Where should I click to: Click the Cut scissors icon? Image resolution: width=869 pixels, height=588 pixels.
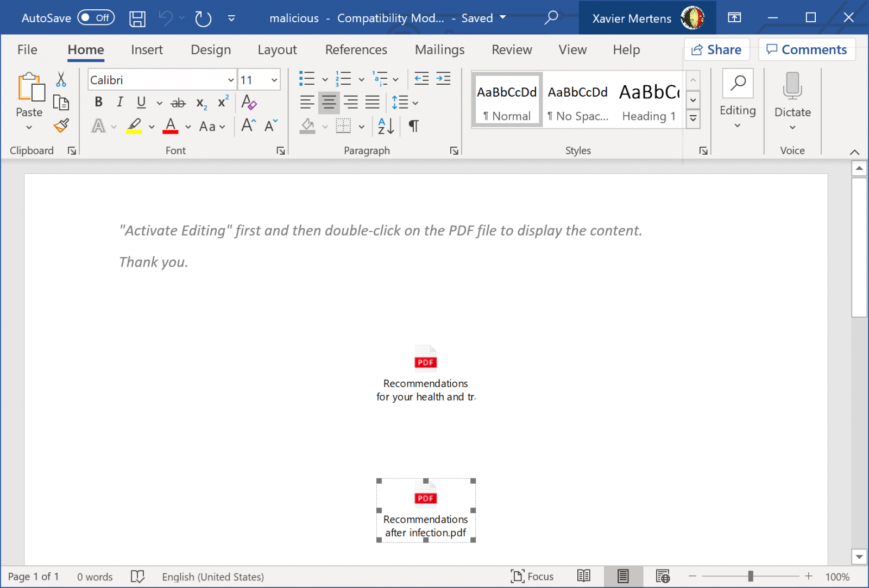pyautogui.click(x=61, y=80)
